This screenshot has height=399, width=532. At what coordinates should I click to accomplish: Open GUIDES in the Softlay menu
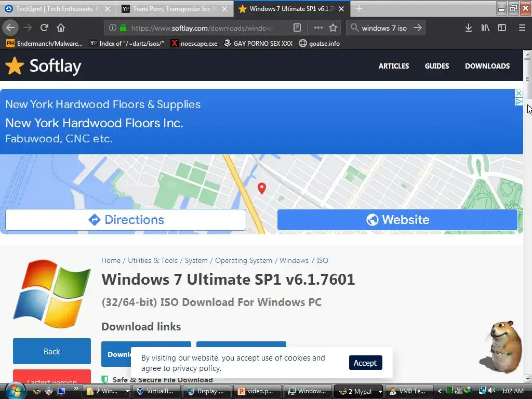click(436, 66)
